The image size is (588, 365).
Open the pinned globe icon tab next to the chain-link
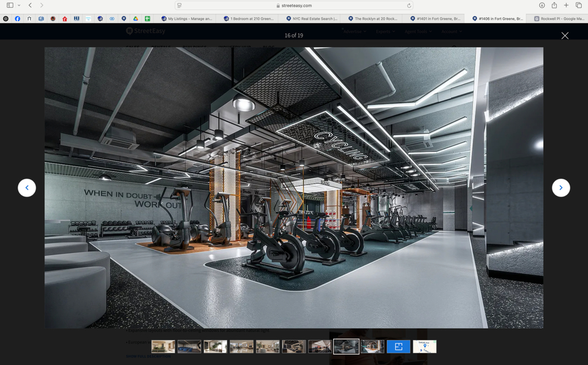(100, 18)
